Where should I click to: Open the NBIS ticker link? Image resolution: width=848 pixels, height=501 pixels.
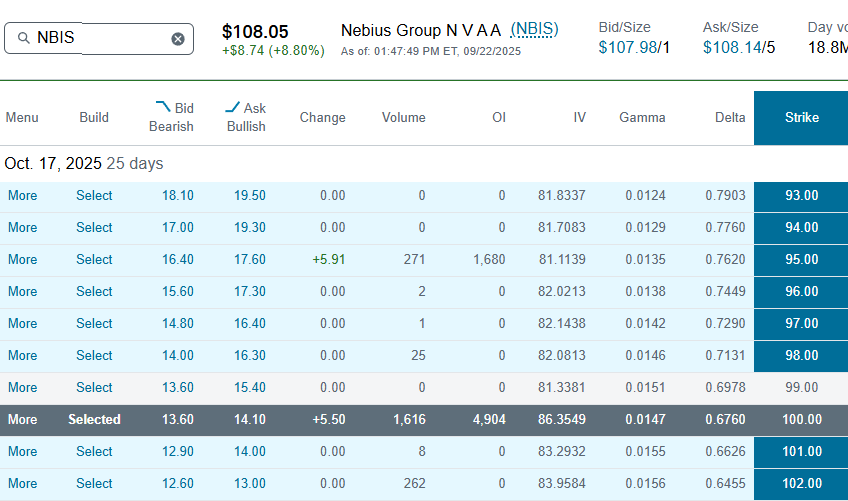[x=534, y=29]
